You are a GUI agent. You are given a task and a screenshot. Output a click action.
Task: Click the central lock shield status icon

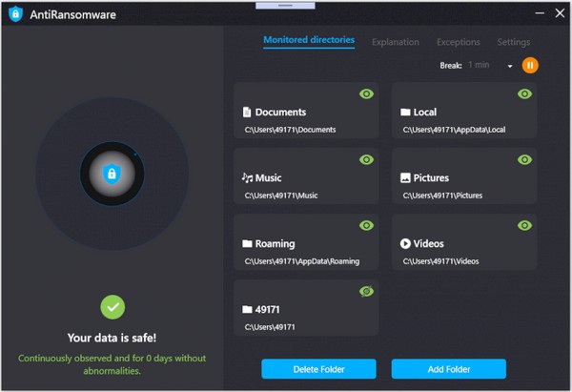(x=112, y=174)
